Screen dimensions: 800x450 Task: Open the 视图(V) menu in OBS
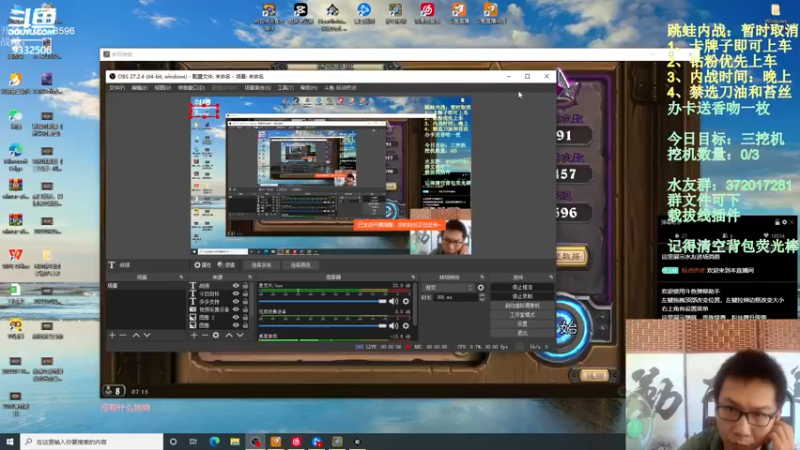click(163, 88)
